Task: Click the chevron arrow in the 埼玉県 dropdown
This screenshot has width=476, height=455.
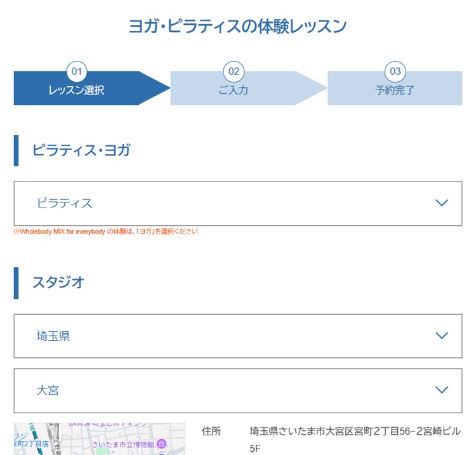Action: click(442, 336)
